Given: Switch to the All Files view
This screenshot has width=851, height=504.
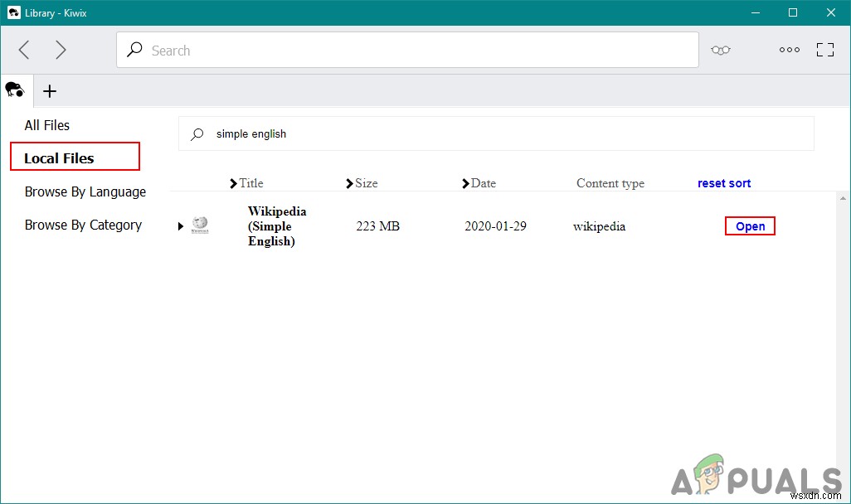Looking at the screenshot, I should coord(46,125).
